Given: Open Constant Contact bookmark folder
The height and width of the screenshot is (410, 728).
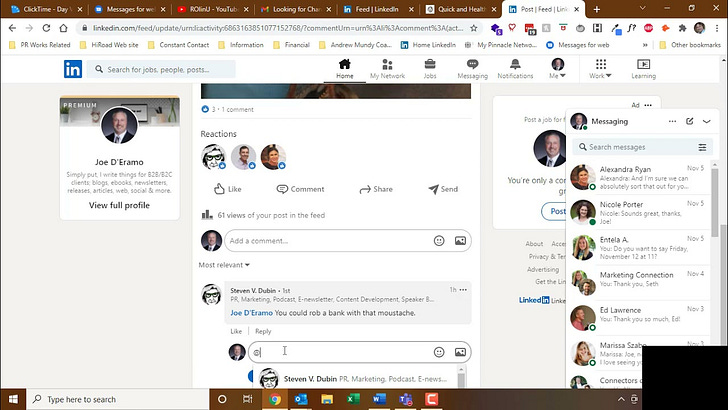Looking at the screenshot, I should [178, 45].
